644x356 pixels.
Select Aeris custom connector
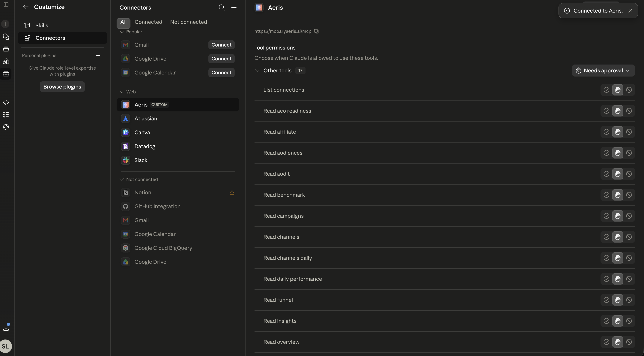point(178,105)
